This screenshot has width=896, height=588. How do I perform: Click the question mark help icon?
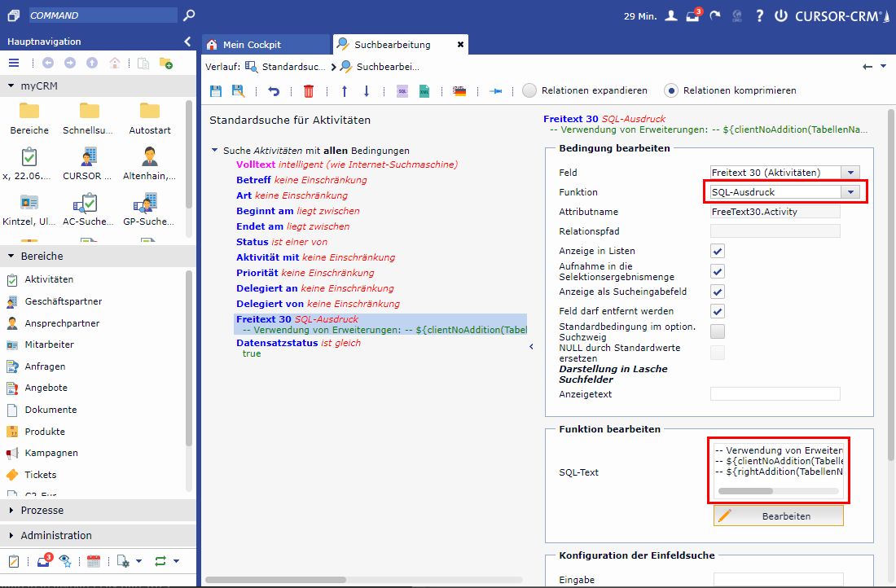coord(759,15)
